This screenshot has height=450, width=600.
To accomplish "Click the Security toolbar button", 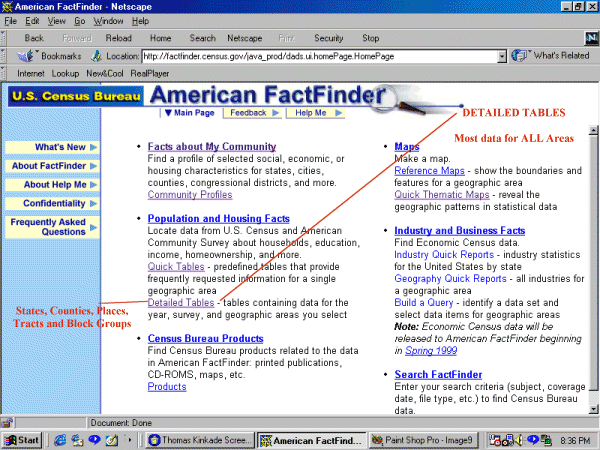I will point(328,38).
